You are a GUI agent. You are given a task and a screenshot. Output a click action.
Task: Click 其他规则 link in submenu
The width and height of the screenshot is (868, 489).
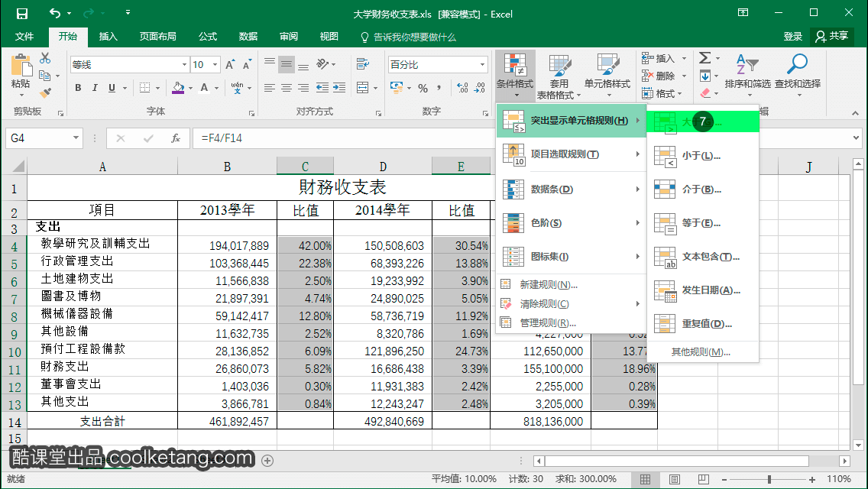click(x=701, y=352)
